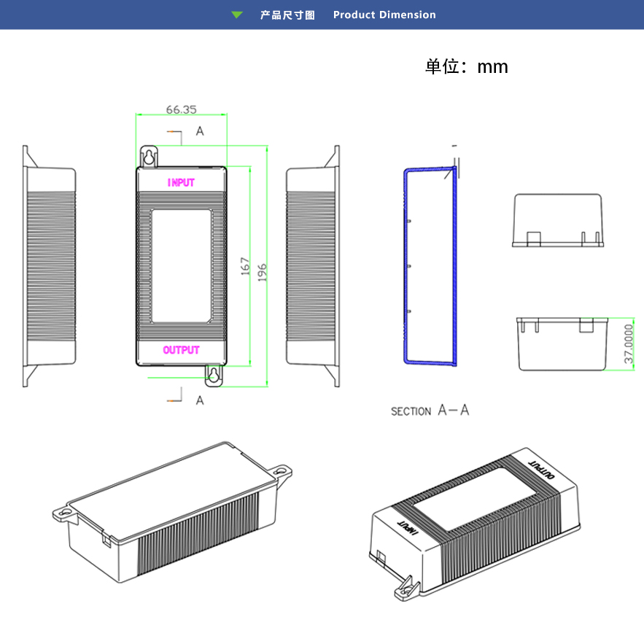
Task: Click the blank label window in front view
Action: 181,266
